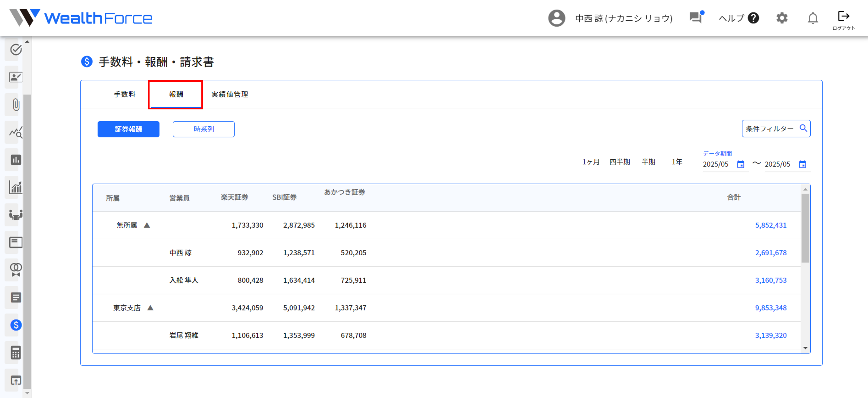Collapse the 無所属 group
This screenshot has height=398, width=868.
click(147, 225)
